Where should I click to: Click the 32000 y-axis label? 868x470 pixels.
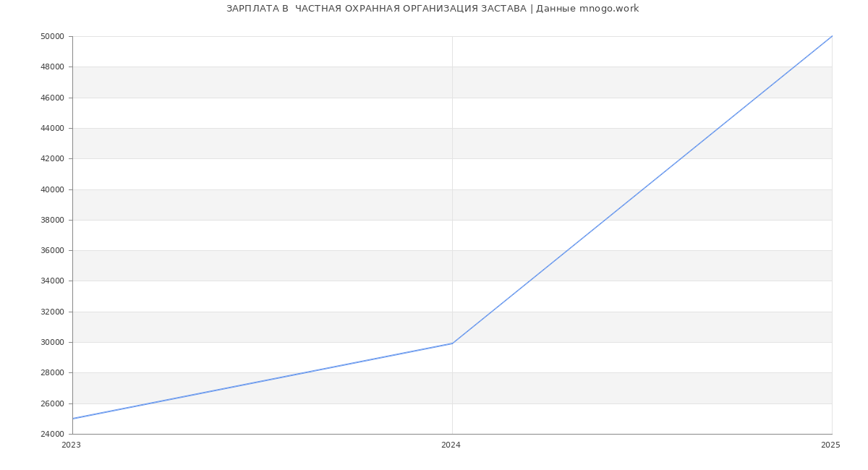click(x=53, y=312)
